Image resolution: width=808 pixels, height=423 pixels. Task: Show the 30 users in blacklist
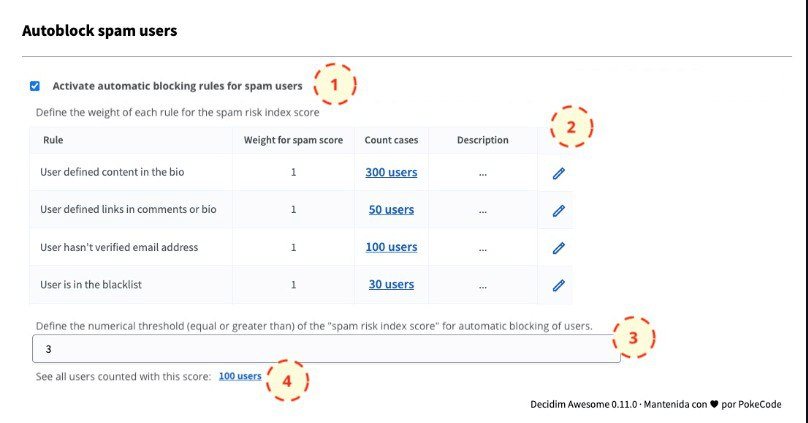tap(391, 284)
